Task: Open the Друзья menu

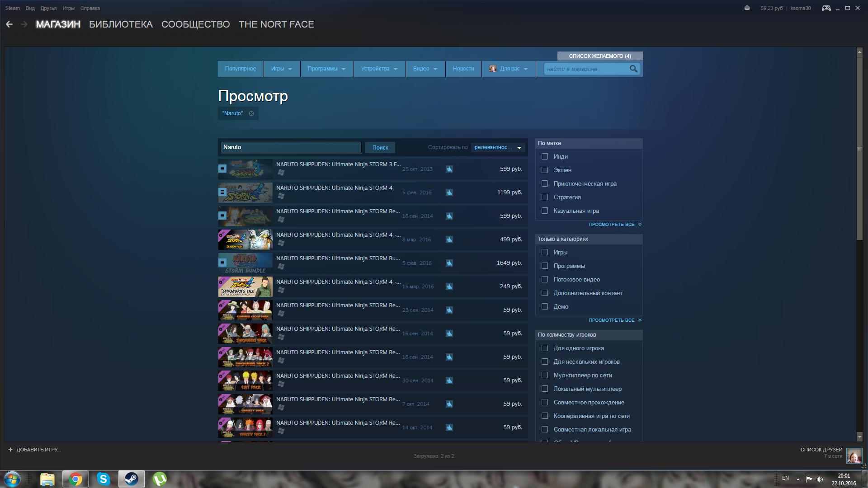Action: [48, 8]
